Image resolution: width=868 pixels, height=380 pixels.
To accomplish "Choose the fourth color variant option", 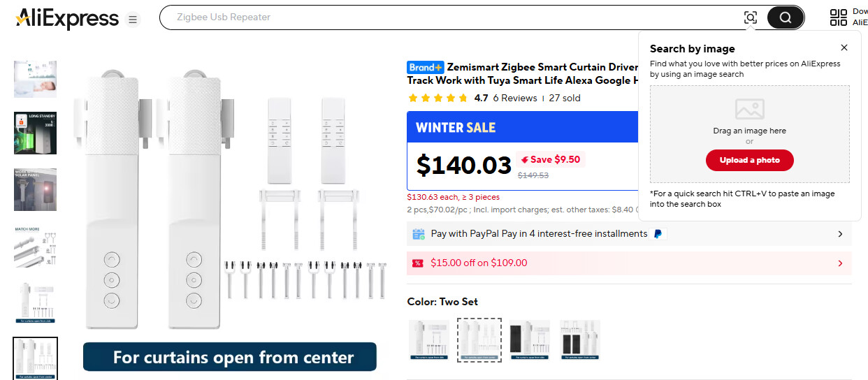I will tap(579, 340).
